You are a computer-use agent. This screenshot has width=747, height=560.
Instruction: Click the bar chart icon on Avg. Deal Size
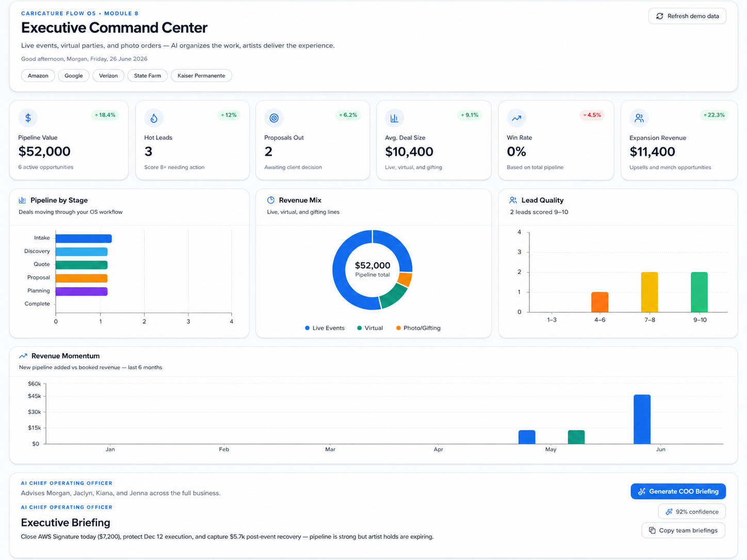coord(394,118)
